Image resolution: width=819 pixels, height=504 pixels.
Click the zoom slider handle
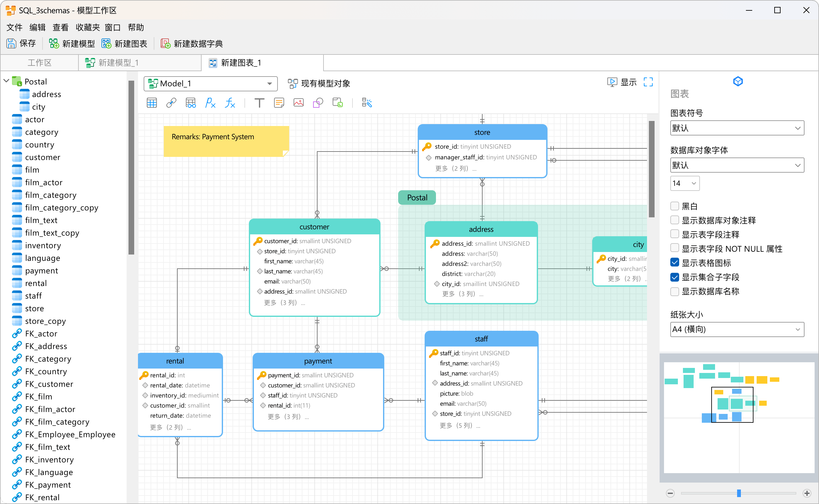(739, 493)
